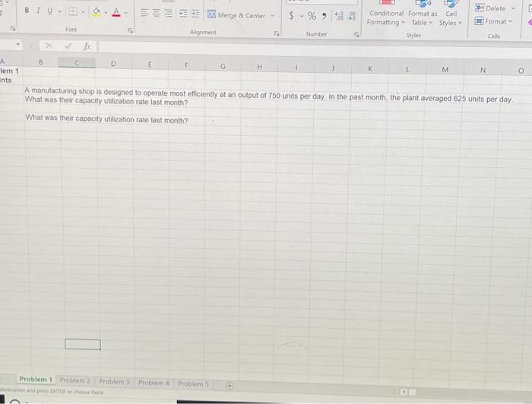This screenshot has height=404, width=532.
Task: Apply Percent Style
Action: (312, 16)
